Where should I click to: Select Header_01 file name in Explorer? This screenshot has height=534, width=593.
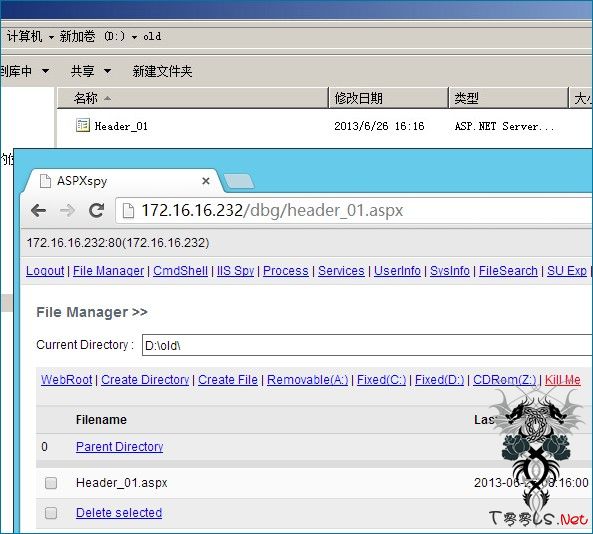pos(121,126)
